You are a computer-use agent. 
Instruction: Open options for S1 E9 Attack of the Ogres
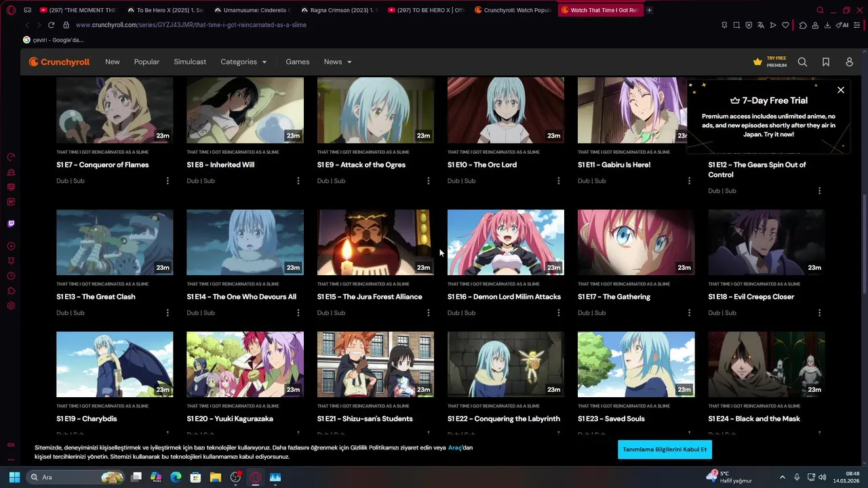(428, 181)
